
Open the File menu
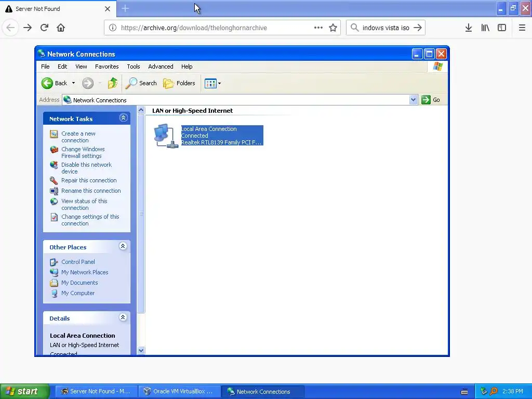(x=45, y=66)
